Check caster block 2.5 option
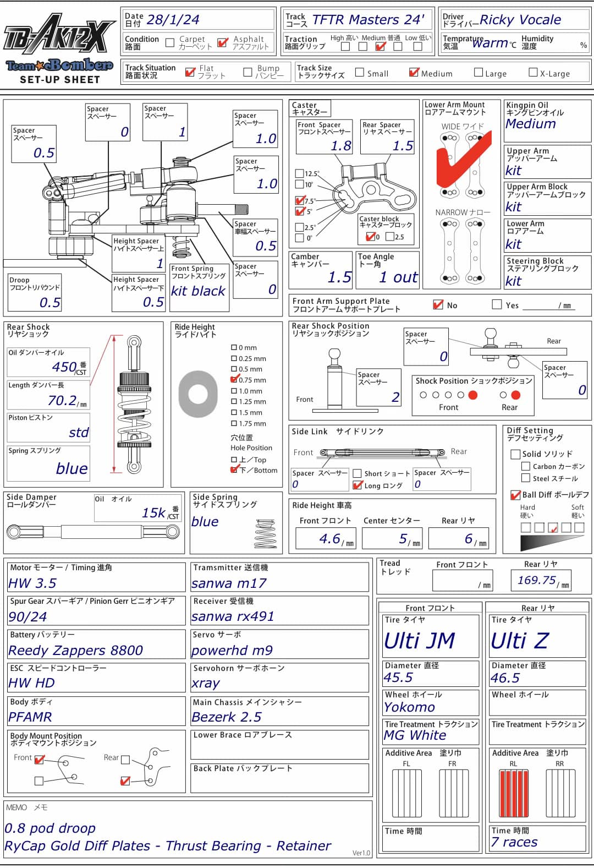This screenshot has height=868, width=594. (x=390, y=237)
